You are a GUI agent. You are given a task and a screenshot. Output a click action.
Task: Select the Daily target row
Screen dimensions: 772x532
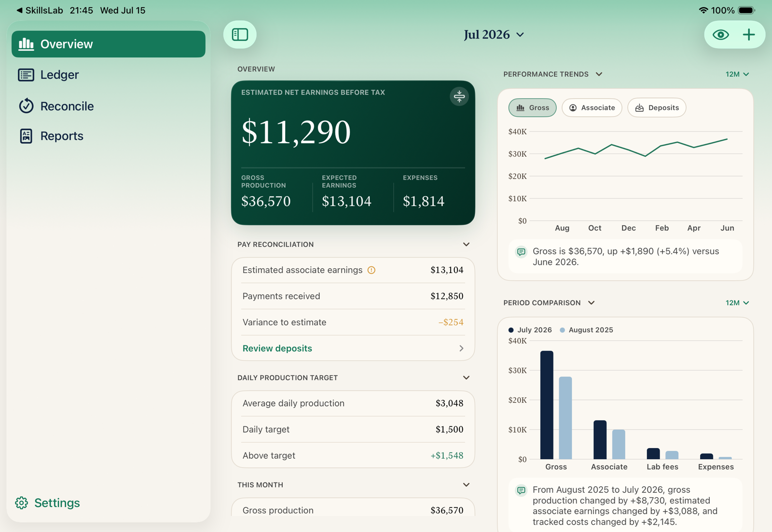click(x=353, y=429)
